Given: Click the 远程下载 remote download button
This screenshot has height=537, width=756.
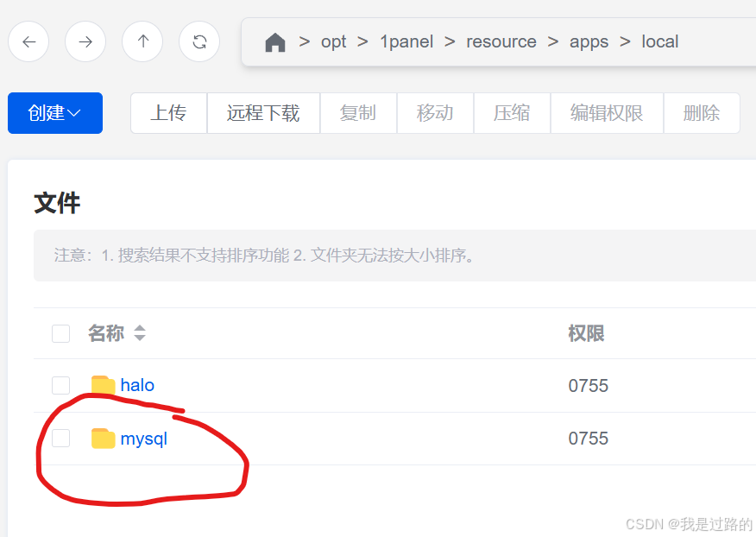Looking at the screenshot, I should click(264, 113).
